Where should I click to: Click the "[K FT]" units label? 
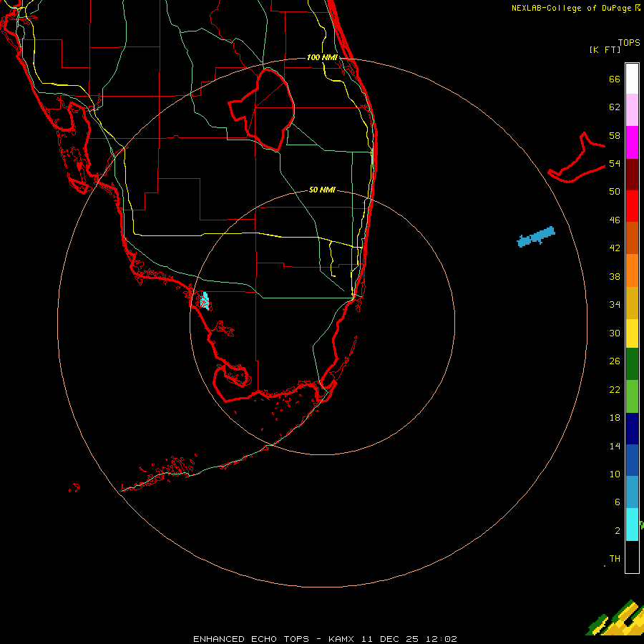[605, 50]
